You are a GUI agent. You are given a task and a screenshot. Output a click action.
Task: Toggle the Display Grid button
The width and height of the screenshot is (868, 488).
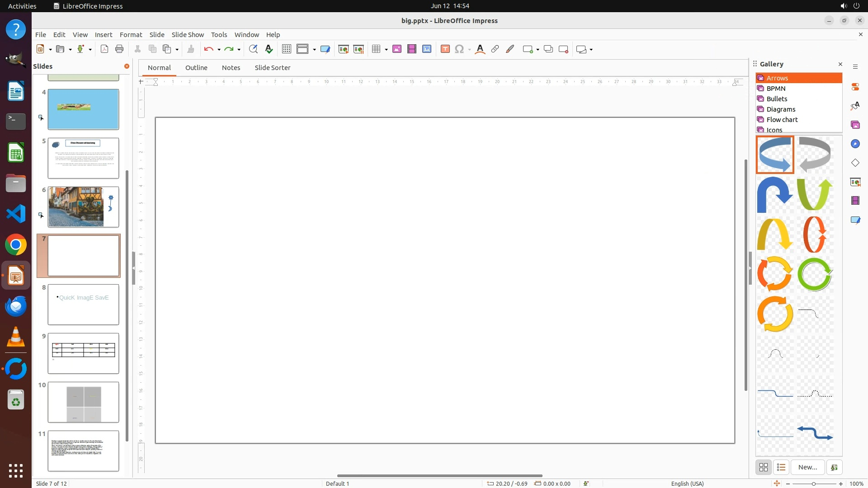point(287,49)
